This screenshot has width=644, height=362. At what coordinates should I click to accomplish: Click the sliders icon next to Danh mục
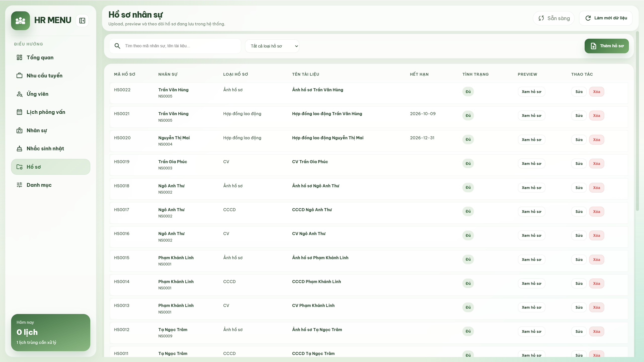[x=20, y=185]
